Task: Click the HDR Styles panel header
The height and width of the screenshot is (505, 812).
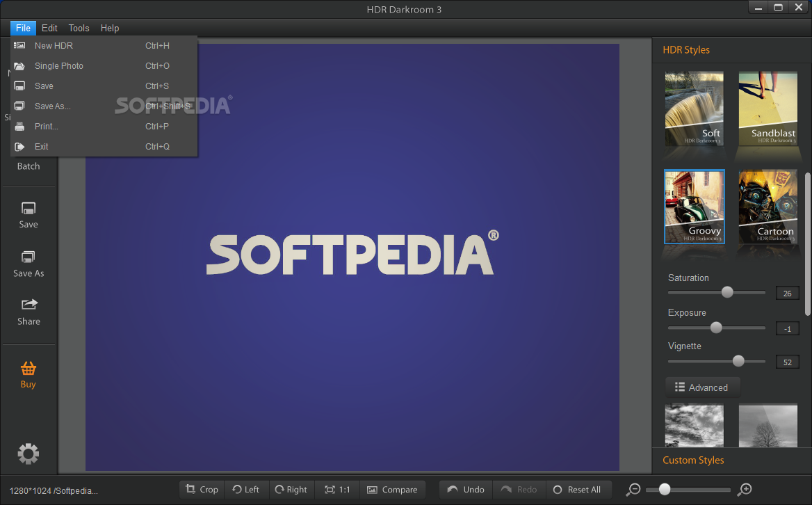Action: [x=686, y=49]
